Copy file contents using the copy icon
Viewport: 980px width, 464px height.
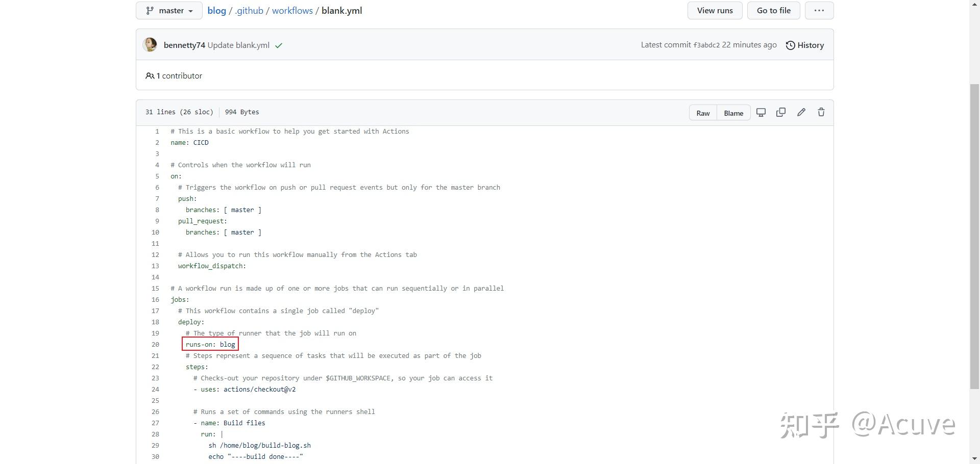point(781,112)
